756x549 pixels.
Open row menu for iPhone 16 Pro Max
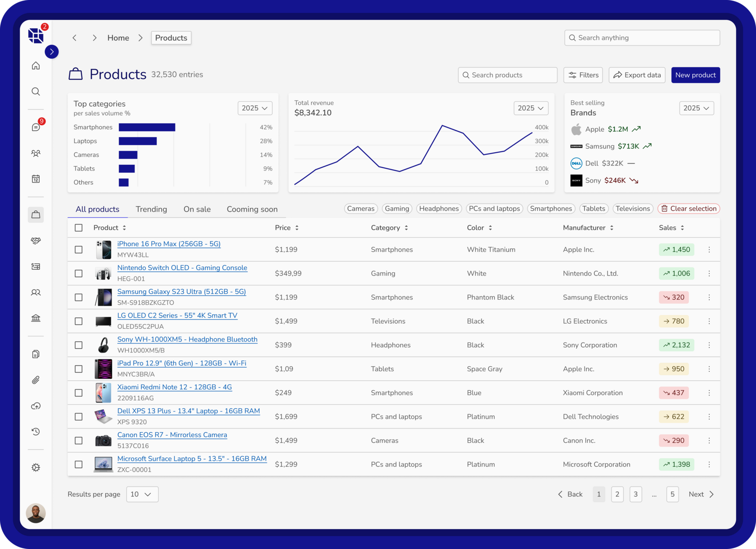tap(709, 249)
